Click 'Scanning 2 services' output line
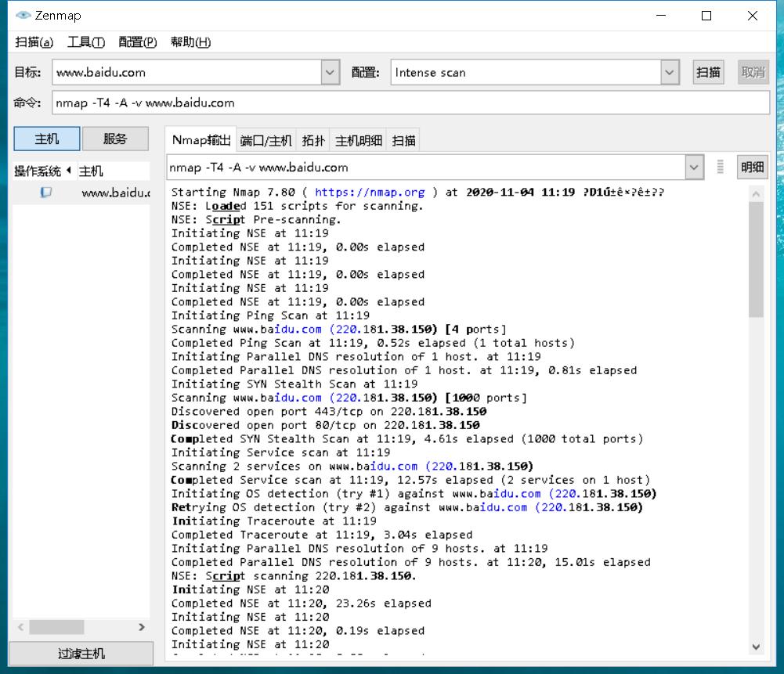Image resolution: width=784 pixels, height=674 pixels. (x=352, y=466)
